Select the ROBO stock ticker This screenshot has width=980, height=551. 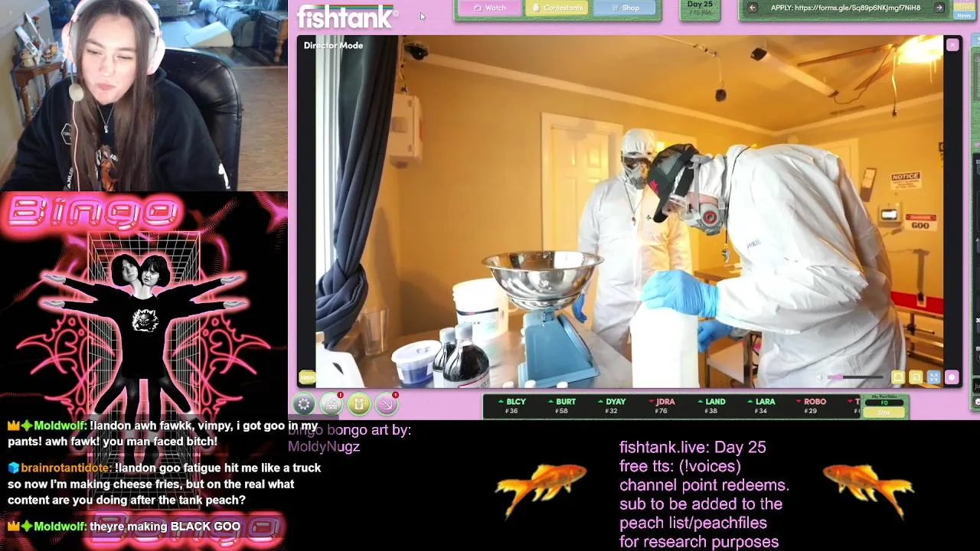click(x=811, y=406)
